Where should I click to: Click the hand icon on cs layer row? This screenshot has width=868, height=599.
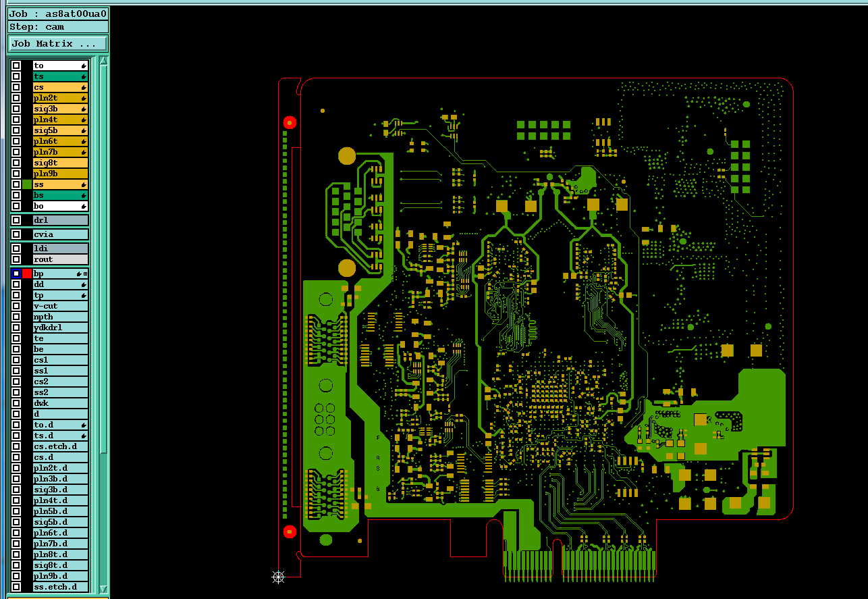tap(84, 88)
